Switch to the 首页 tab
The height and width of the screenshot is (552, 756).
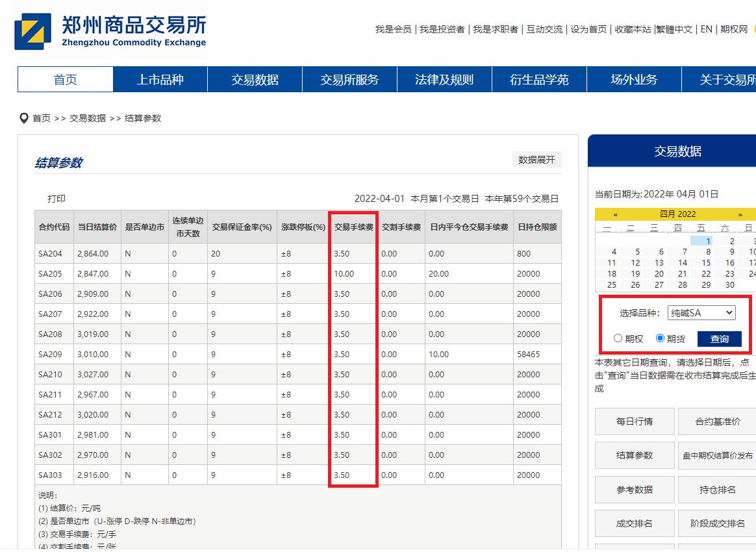65,79
